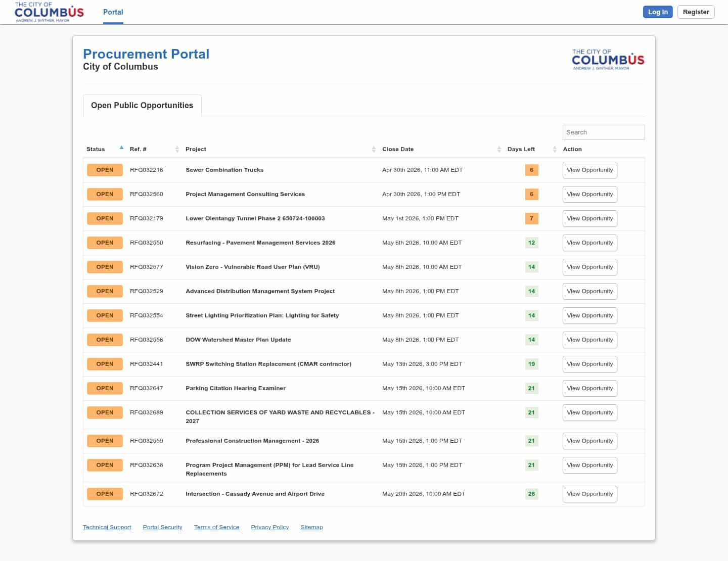Click the Columbus logo inside portal panel
728x561 pixels.
[608, 60]
